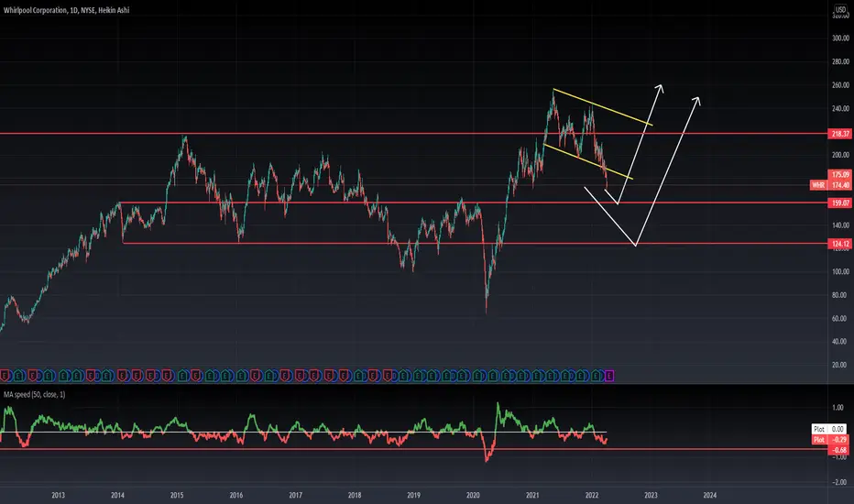Select the 218.37 price level label
854x504 pixels.
click(840, 134)
